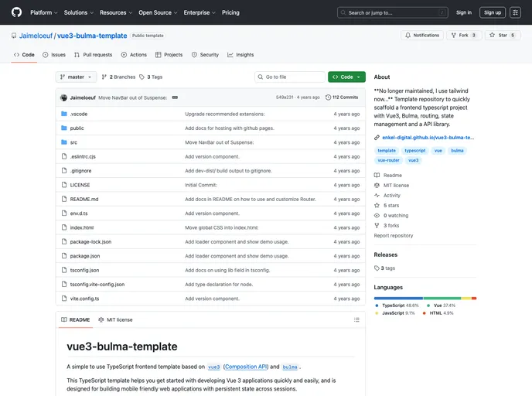The height and width of the screenshot is (396, 532).
Task: Open the Enterprise dropdown
Action: point(199,12)
